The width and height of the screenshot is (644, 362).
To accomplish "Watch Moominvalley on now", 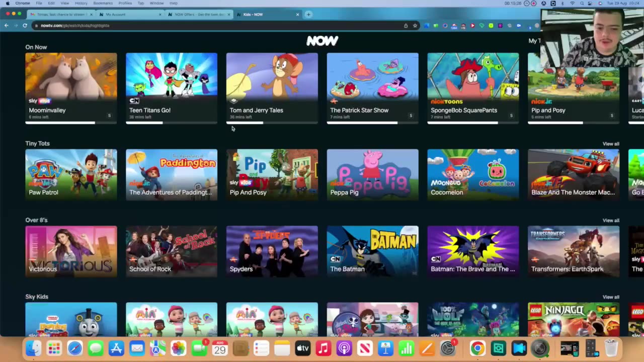I will click(x=71, y=87).
